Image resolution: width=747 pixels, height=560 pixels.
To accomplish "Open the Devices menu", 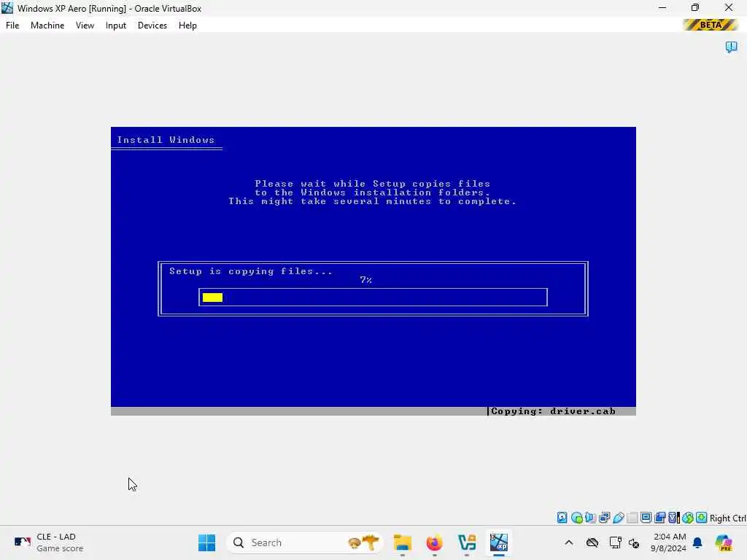I will tap(152, 26).
